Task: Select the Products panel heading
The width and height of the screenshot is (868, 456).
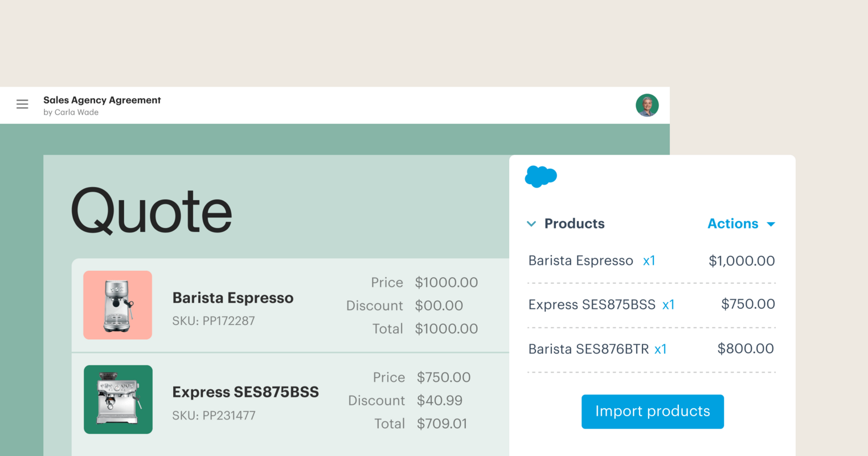Action: tap(574, 223)
